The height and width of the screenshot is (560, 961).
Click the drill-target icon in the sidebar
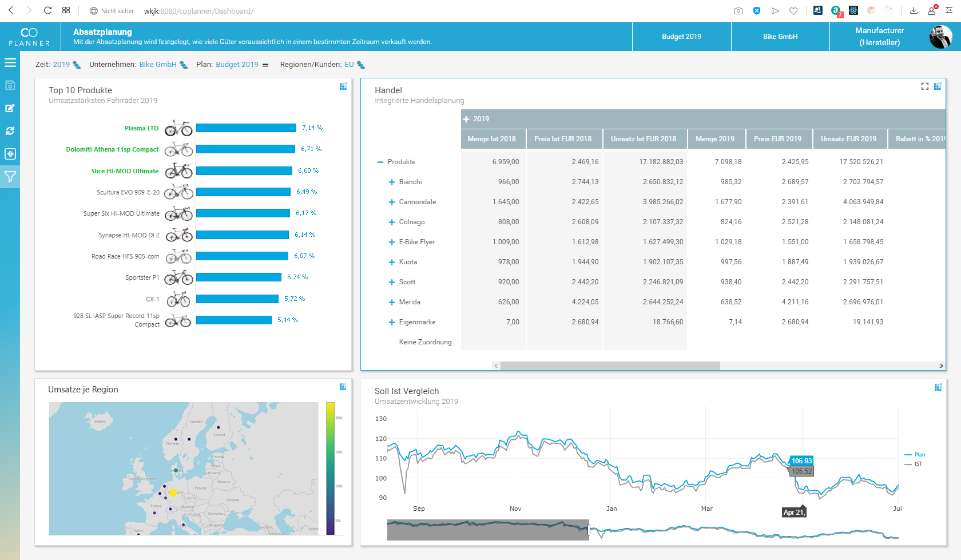click(x=10, y=154)
